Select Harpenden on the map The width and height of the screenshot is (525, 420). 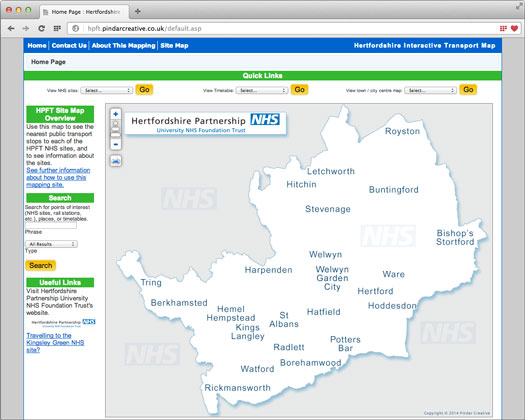269,270
